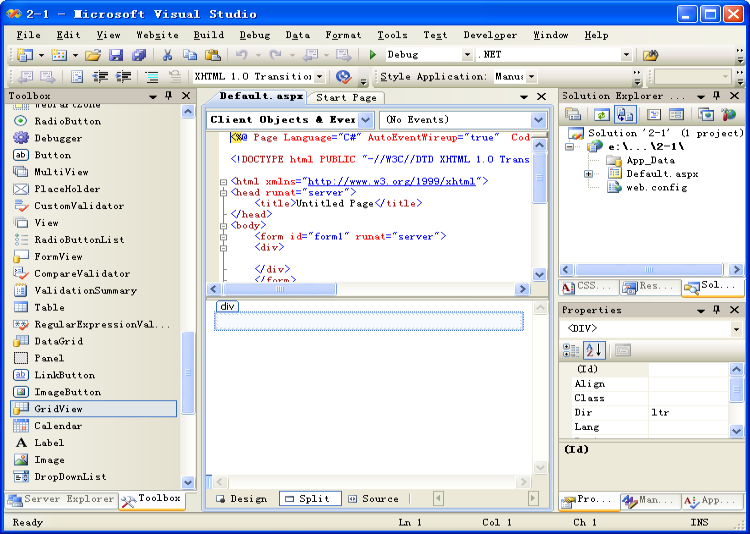The height and width of the screenshot is (534, 750).
Task: Toggle Nest Related Files in Solution Explorer
Action: coord(625,114)
